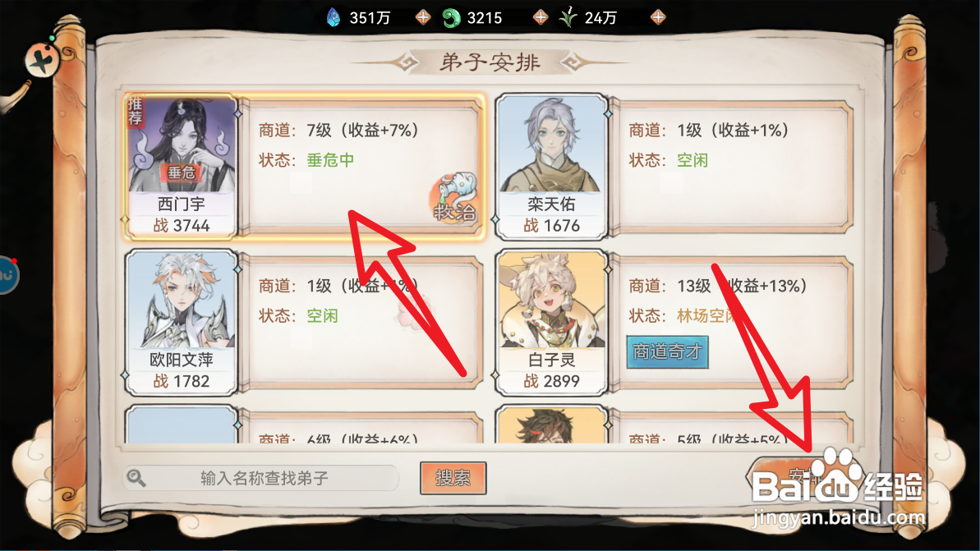Viewport: 980px width, 551px height.
Task: Click the green jade swirl currency icon
Action: tap(451, 17)
